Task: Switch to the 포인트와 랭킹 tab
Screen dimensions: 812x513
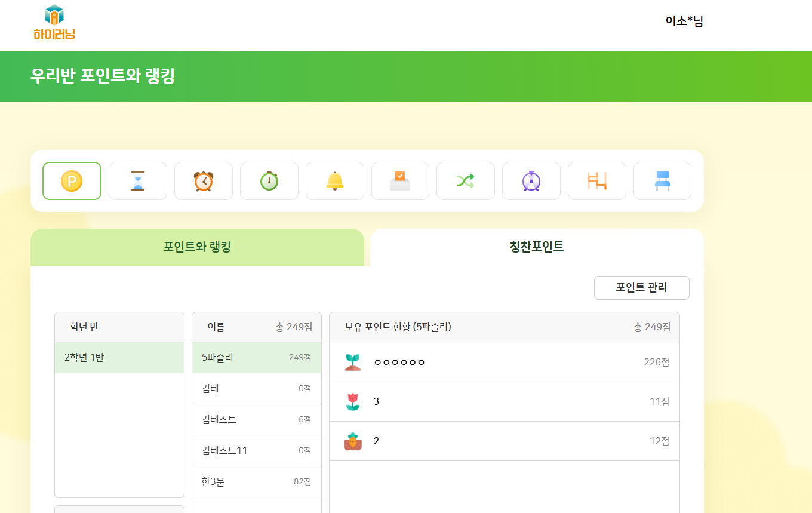Action: (x=197, y=247)
